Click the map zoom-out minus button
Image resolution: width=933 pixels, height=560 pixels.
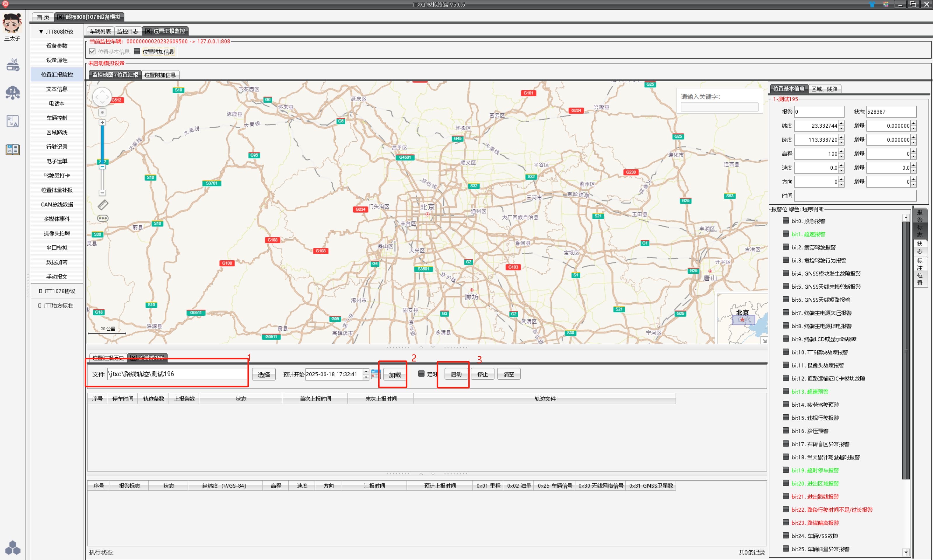(x=102, y=193)
